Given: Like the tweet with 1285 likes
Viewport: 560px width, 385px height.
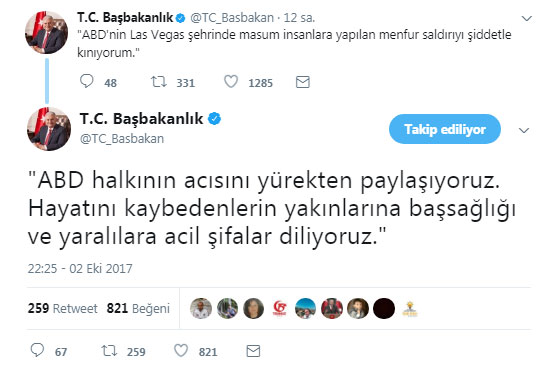Looking at the screenshot, I should pos(231,82).
